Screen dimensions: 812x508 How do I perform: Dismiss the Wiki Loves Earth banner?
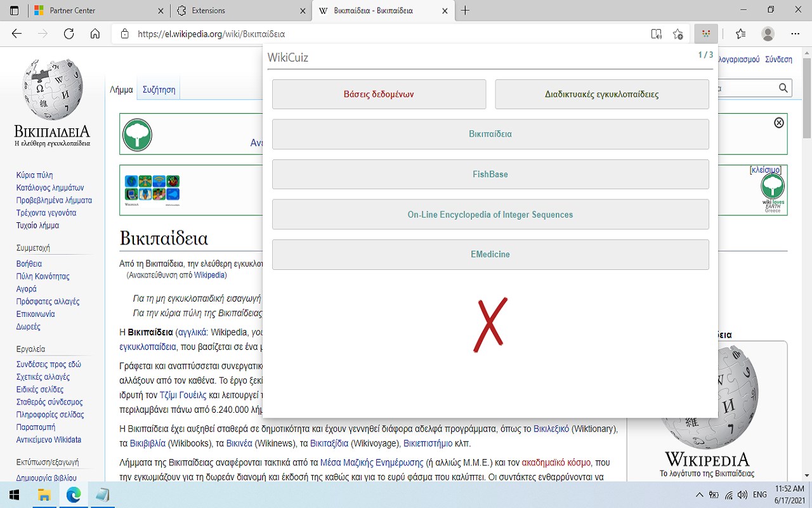(x=779, y=123)
